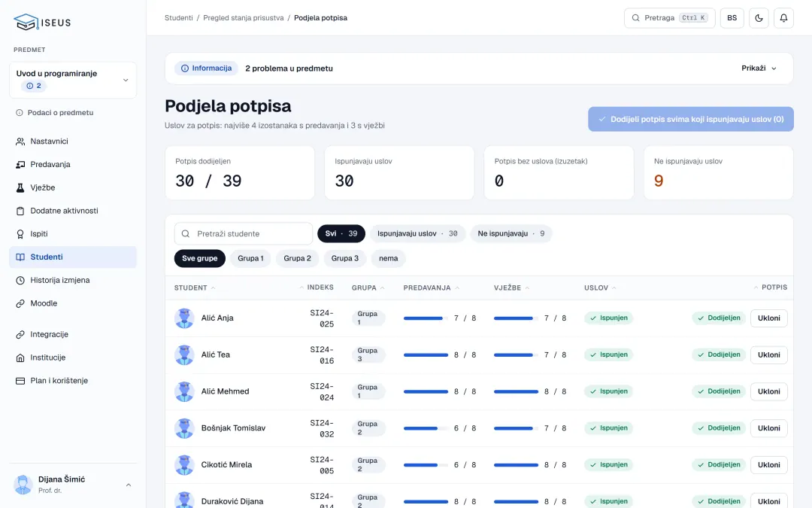Image resolution: width=812 pixels, height=508 pixels.
Task: Filter by Grupa 2 chip
Action: tap(297, 258)
